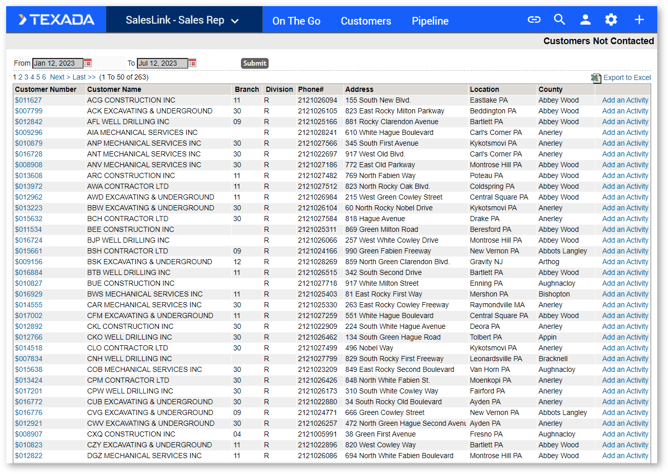Click the Texada logo
Screen dimensions: 668x474
(56, 20)
